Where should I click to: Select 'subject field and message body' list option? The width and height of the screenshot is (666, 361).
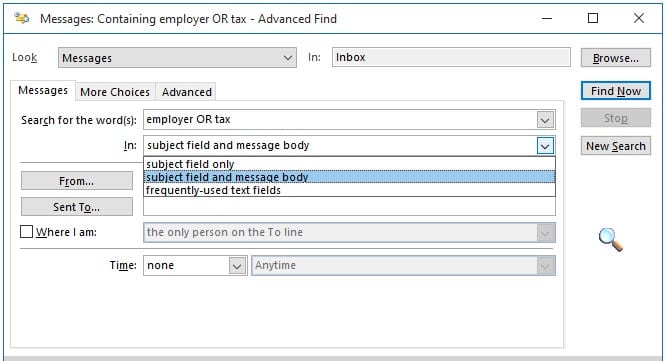[x=349, y=177]
